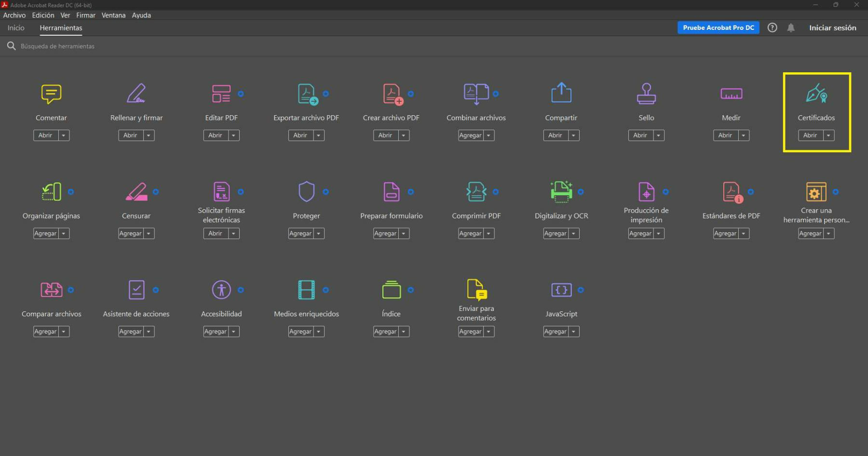Select the Preparar formulario icon
The height and width of the screenshot is (456, 868).
pos(391,191)
